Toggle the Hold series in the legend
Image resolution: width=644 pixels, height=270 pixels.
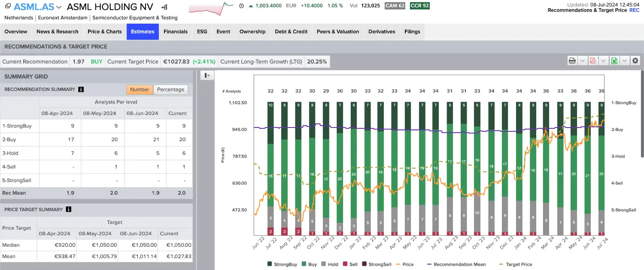330,264
